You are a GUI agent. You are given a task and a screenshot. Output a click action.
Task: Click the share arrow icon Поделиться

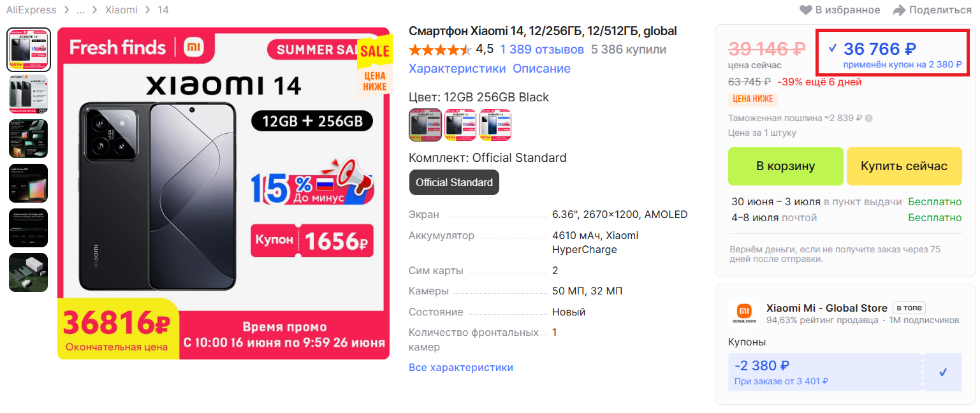click(x=899, y=10)
